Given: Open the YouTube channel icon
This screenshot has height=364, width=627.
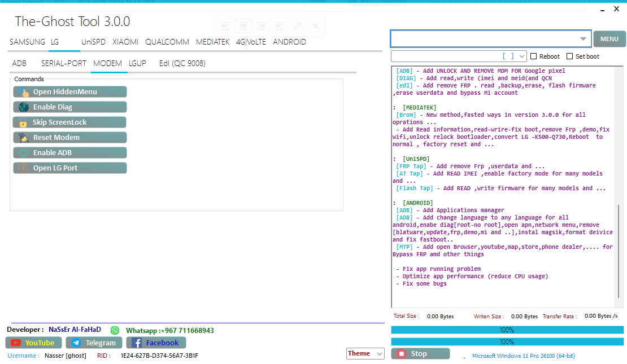Looking at the screenshot, I should coord(16,343).
